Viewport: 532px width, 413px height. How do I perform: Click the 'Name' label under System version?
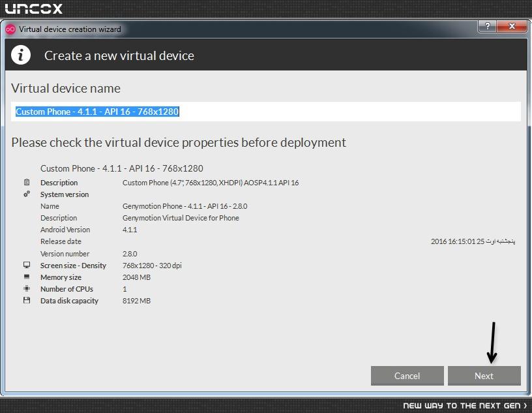pyautogui.click(x=50, y=206)
